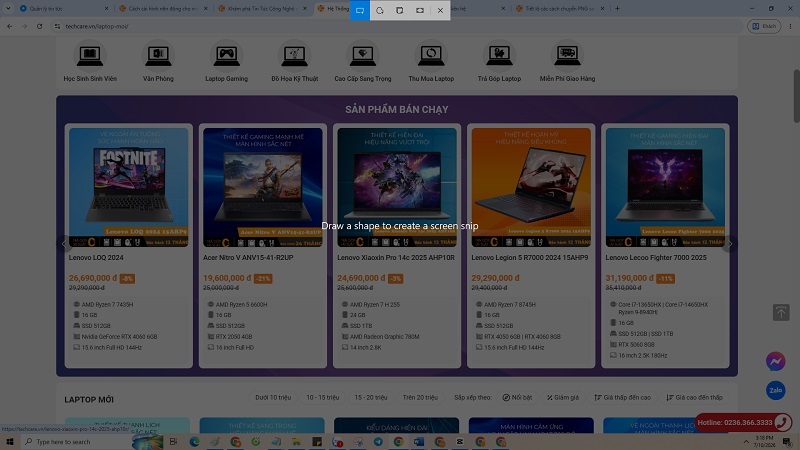Image resolution: width=800 pixels, height=450 pixels.
Task: Click the page vertical scrollbar
Action: click(x=796, y=96)
